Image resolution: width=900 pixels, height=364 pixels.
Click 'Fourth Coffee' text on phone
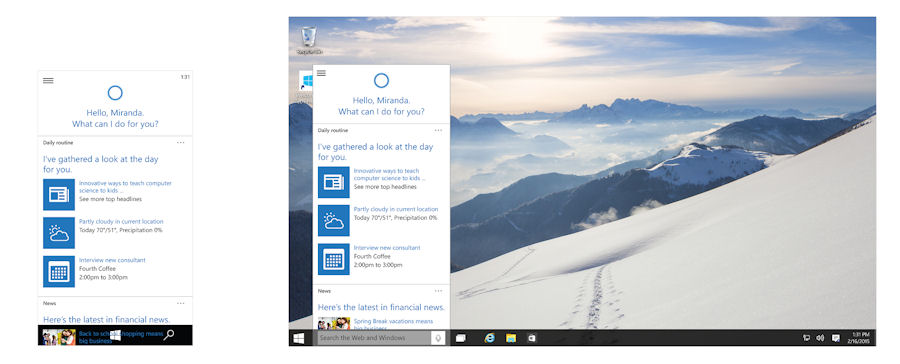(98, 269)
